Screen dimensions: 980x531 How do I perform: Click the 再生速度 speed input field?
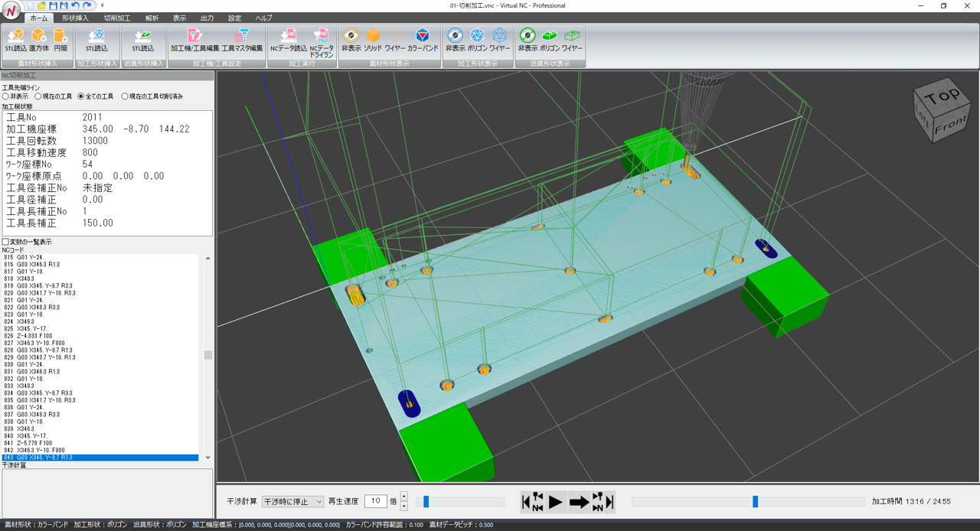375,502
